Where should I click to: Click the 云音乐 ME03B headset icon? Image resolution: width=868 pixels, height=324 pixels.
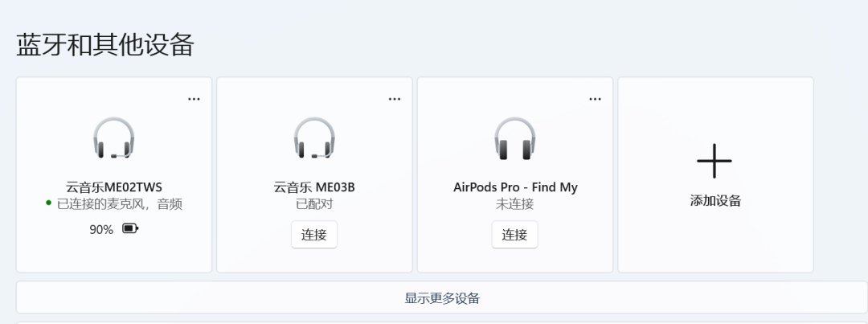click(x=314, y=138)
